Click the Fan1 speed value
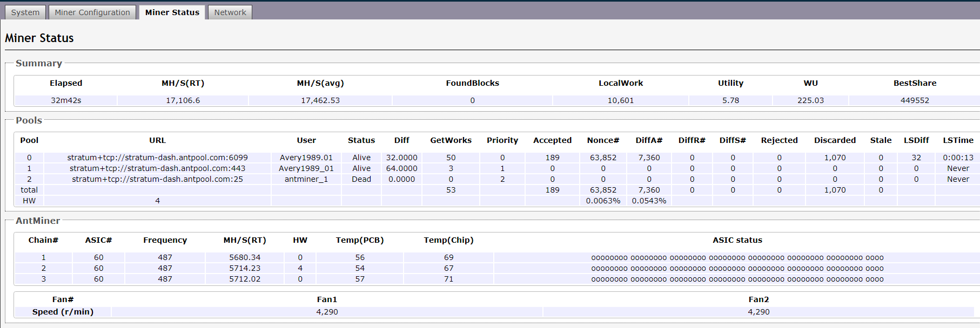 [x=327, y=312]
